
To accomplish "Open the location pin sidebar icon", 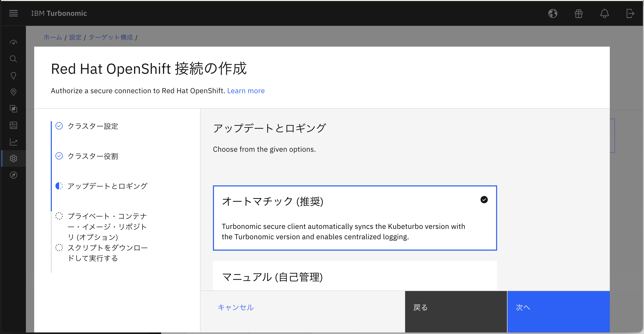I will 13,92.
